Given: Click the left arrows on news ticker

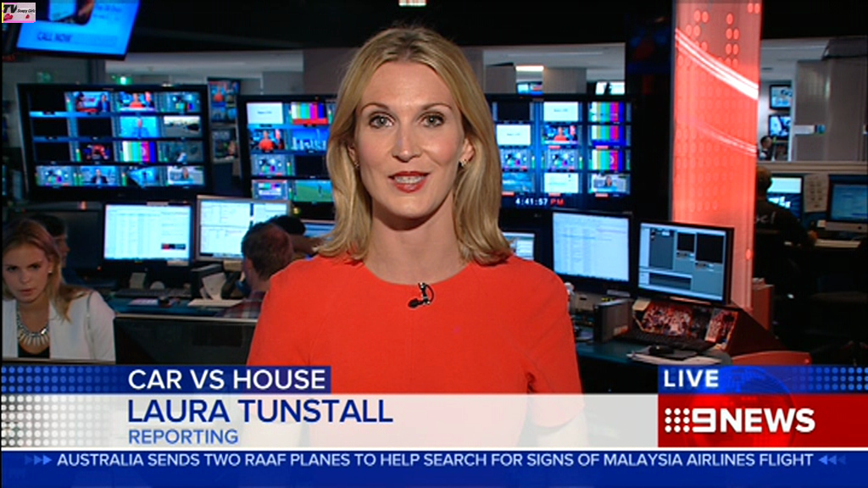Looking at the screenshot, I should pyautogui.click(x=38, y=460).
